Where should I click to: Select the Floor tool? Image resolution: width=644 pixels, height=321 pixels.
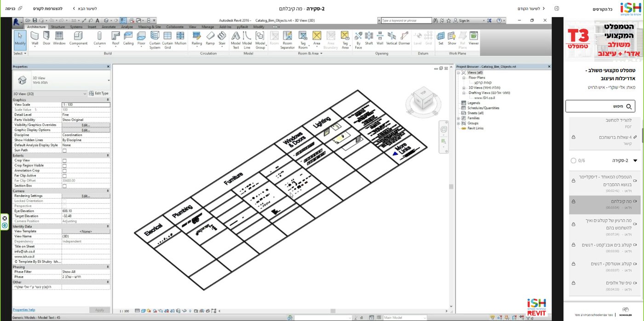click(141, 39)
